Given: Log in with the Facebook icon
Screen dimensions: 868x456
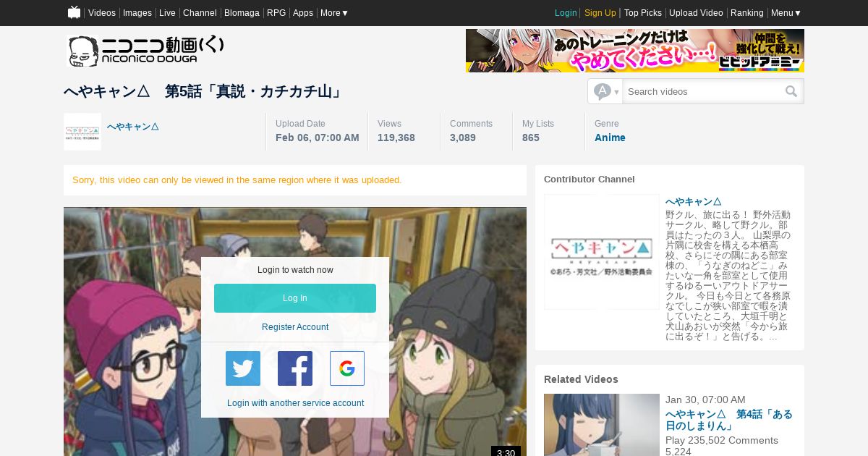Looking at the screenshot, I should (295, 368).
